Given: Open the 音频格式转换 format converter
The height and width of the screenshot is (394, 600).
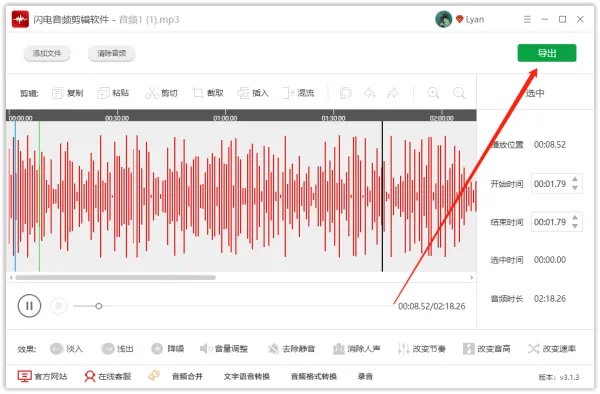Looking at the screenshot, I should pyautogui.click(x=314, y=376).
